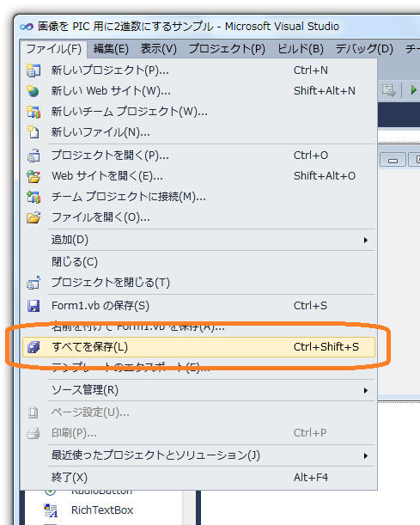Image resolution: width=420 pixels, height=525 pixels.
Task: Click the 新しいチーム プロジェクト(W) icon
Action: pos(33,112)
